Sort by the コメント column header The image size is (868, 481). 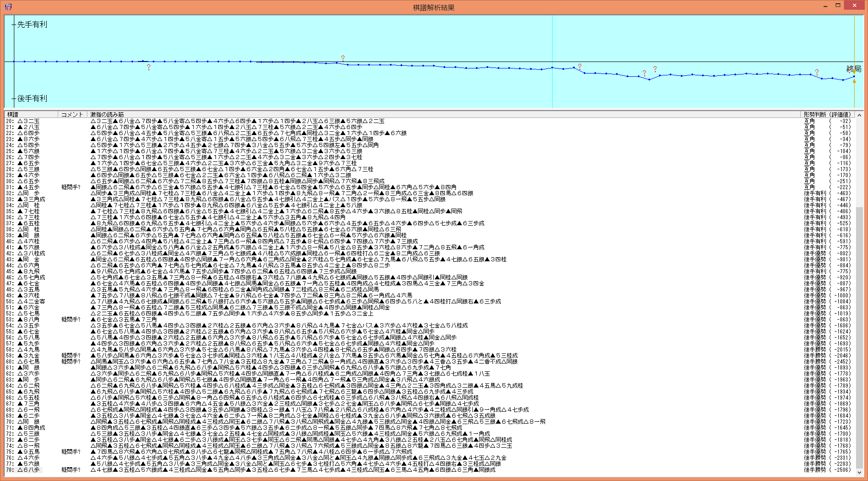pos(72,114)
